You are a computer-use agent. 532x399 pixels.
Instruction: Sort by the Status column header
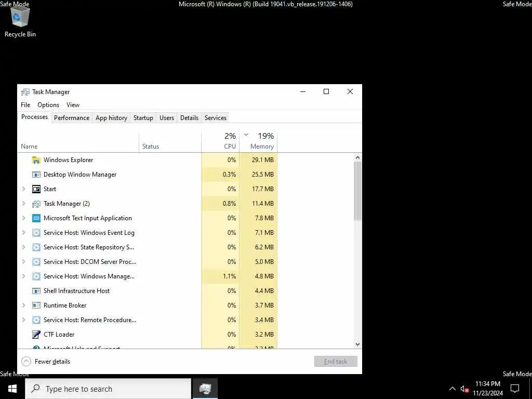point(170,142)
